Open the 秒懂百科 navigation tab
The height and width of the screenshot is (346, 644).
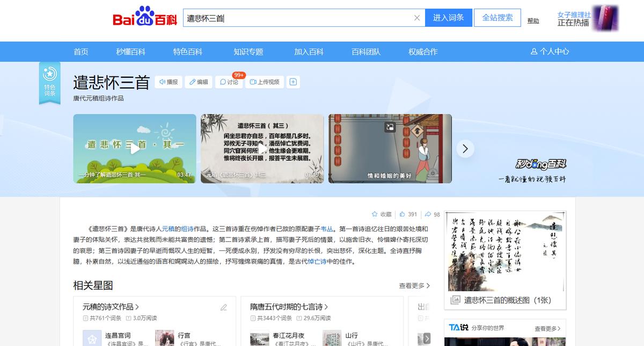click(x=130, y=52)
